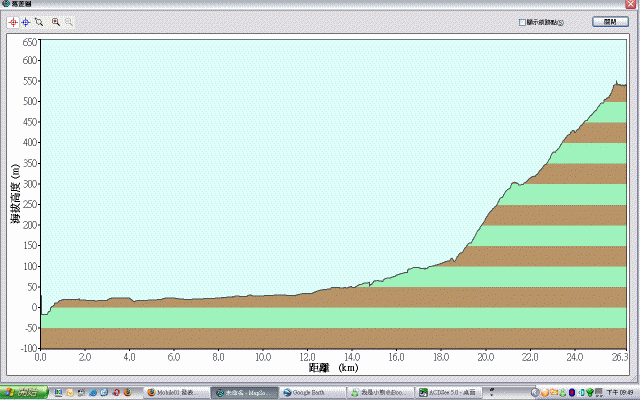Toggle the show track points checkbox
Screen dimensions: 640x400
(x=522, y=22)
